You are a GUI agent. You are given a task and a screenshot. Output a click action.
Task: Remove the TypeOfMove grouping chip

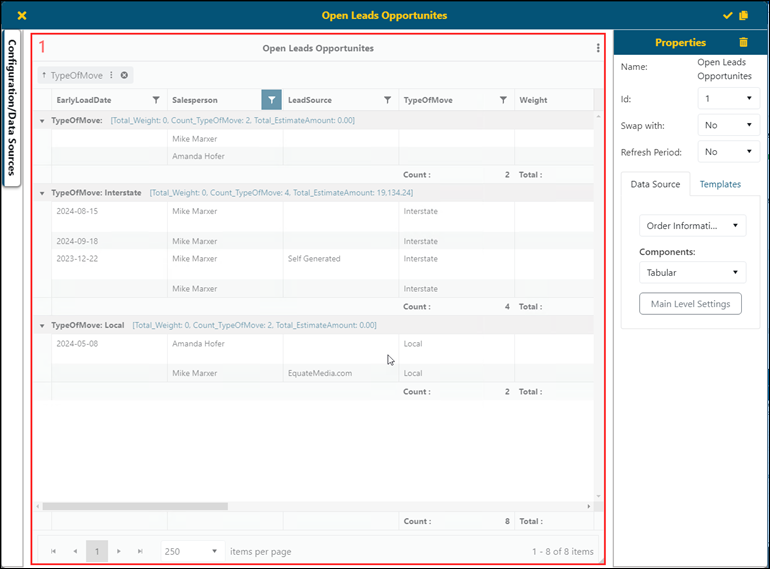click(124, 75)
